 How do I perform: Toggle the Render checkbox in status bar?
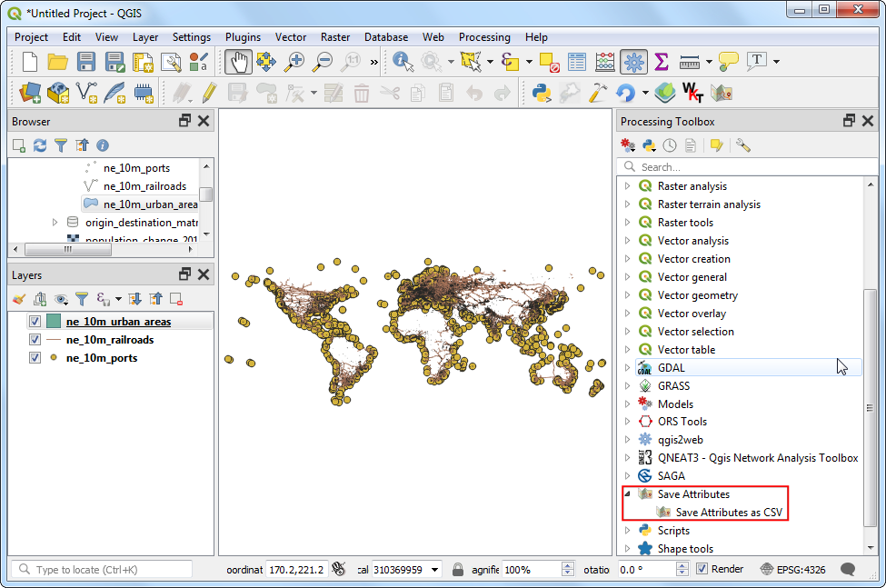(x=702, y=569)
